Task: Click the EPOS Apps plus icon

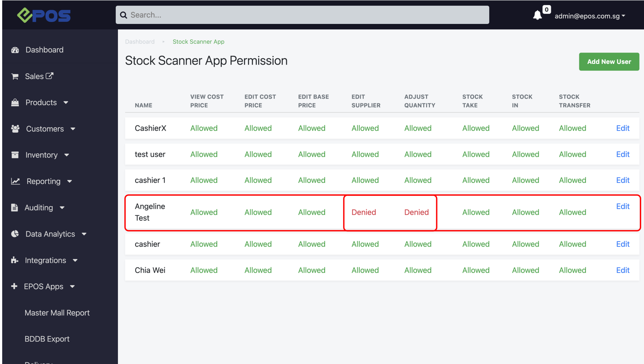Action: pyautogui.click(x=14, y=286)
